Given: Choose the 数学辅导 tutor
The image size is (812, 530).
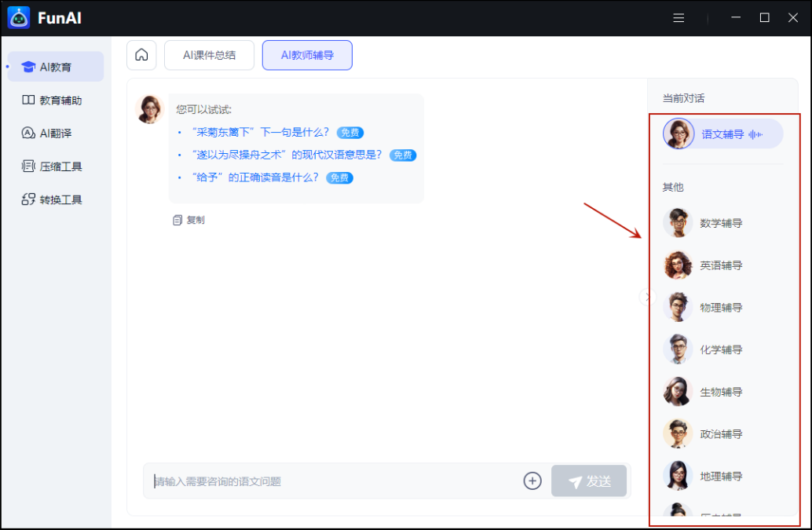Looking at the screenshot, I should coord(722,223).
